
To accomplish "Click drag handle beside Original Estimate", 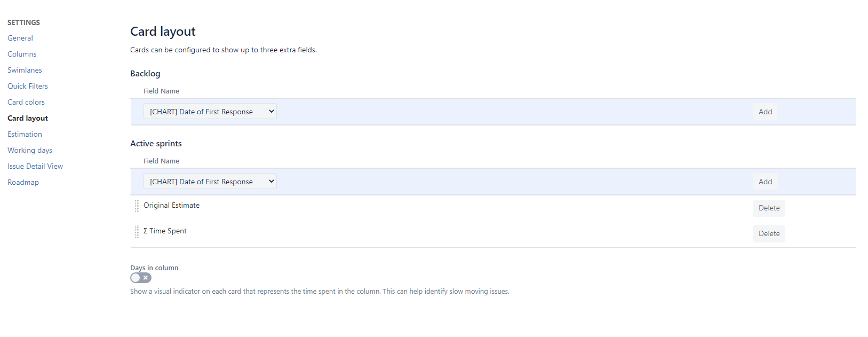I will [x=137, y=206].
